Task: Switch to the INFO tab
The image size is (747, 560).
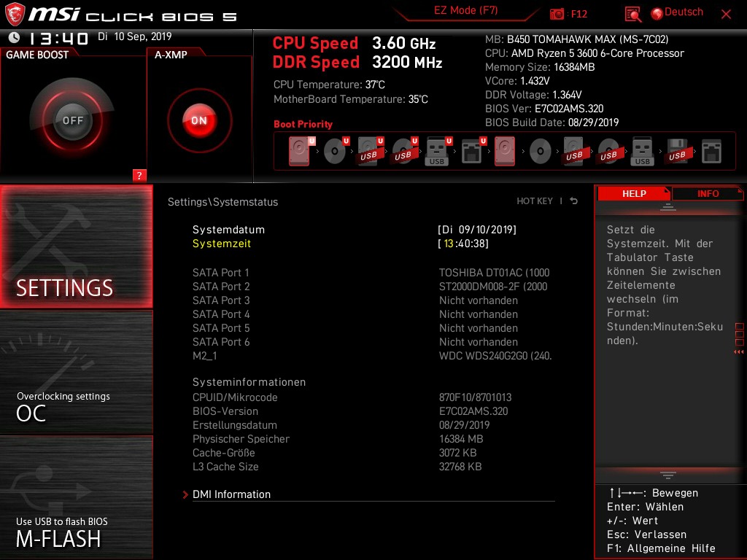Action: (708, 194)
